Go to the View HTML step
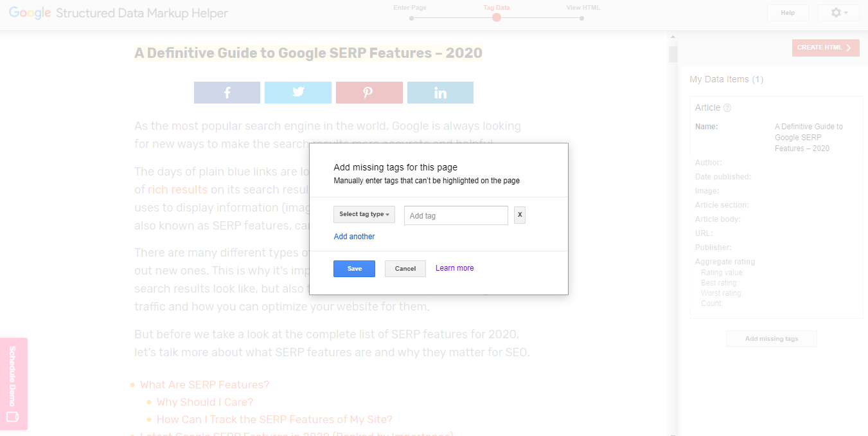868x436 pixels. click(x=583, y=8)
